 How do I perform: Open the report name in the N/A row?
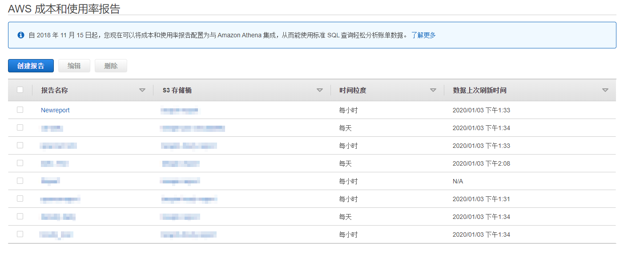pyautogui.click(x=50, y=181)
